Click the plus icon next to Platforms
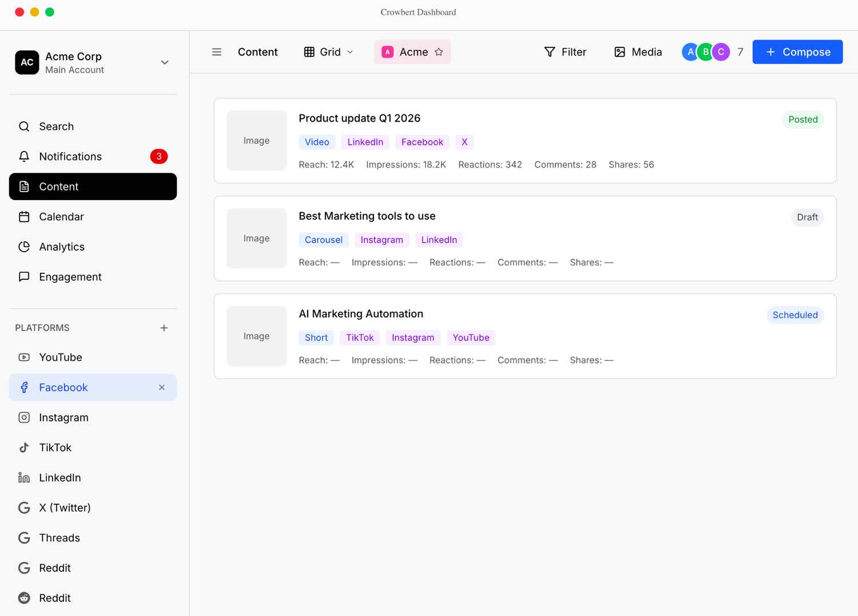The image size is (858, 616). [x=164, y=328]
